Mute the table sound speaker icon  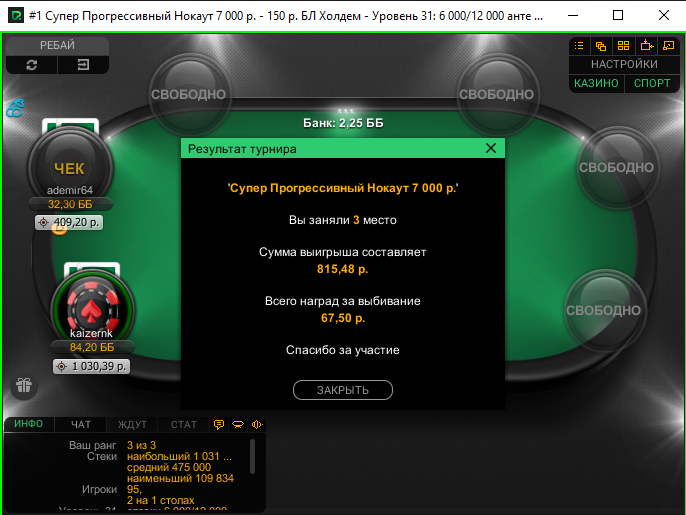[257, 424]
